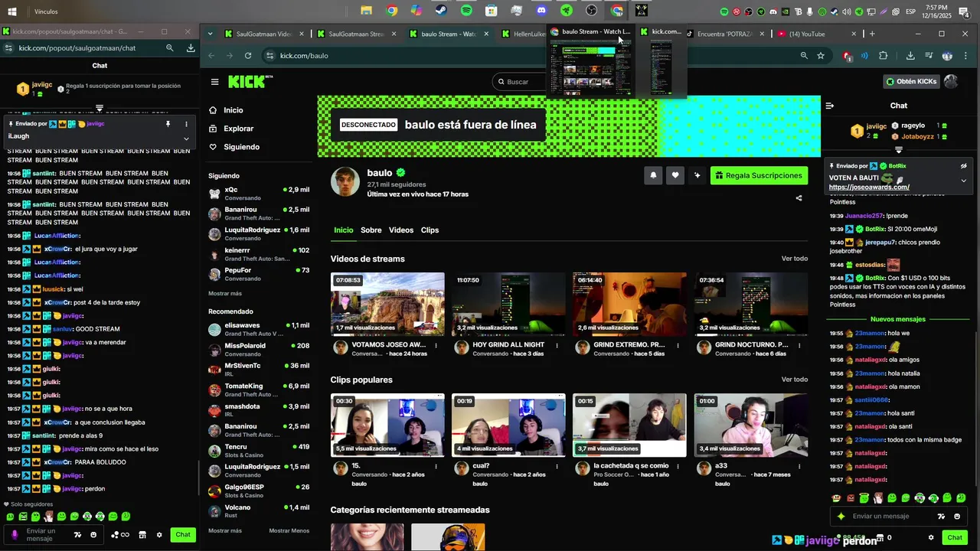Open options menu on clip '15.'
980x551 pixels.
coord(436,466)
